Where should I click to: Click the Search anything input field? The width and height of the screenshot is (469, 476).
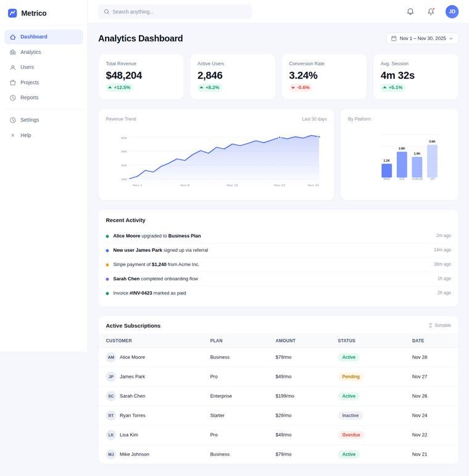[x=175, y=12]
